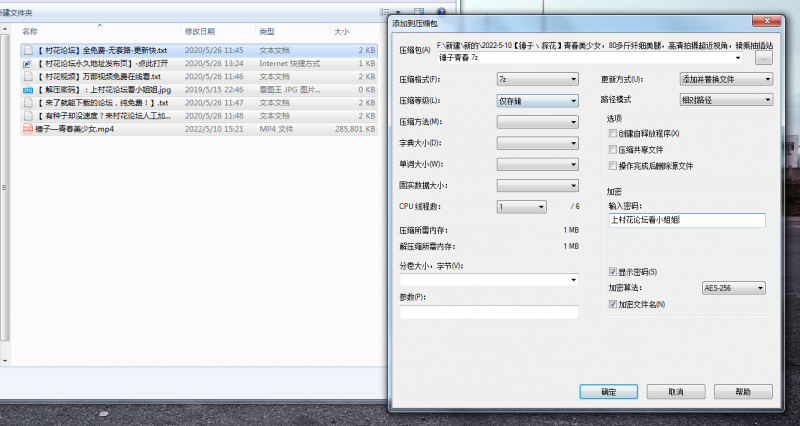Toggle the compress shared files checkbox

tap(612, 149)
